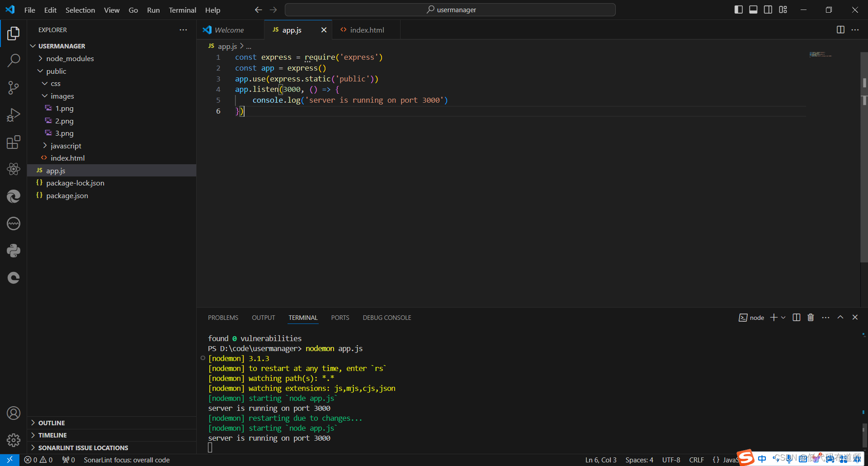The height and width of the screenshot is (466, 868).
Task: Open the Selection menu
Action: pos(80,10)
